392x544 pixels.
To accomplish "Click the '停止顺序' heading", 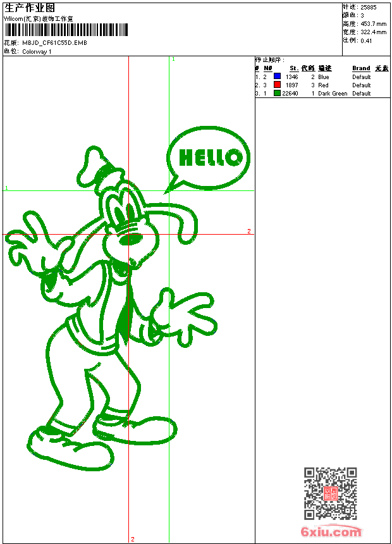I will (269, 60).
